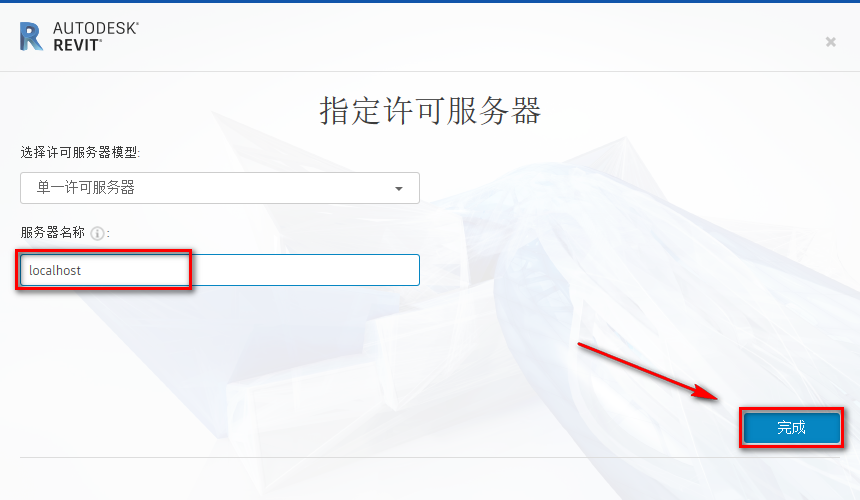The image size is (860, 500).
Task: Click the 服务器名称 label text
Action: coord(53,232)
